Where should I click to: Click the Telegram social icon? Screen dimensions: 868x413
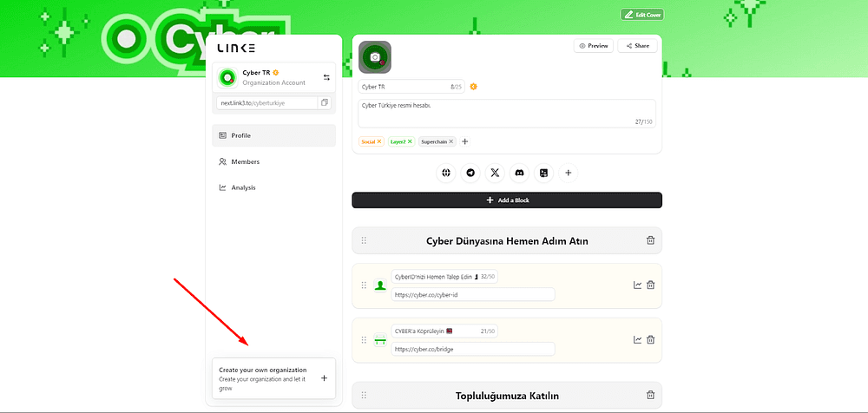[x=470, y=174]
